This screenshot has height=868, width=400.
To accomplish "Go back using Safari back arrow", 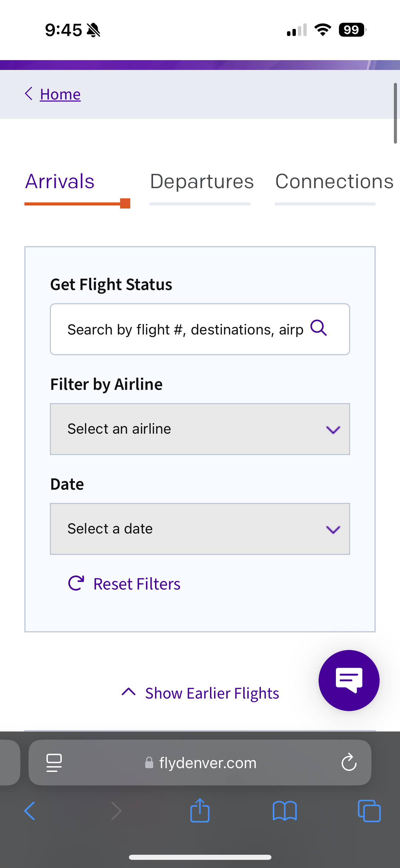I will pos(30,811).
